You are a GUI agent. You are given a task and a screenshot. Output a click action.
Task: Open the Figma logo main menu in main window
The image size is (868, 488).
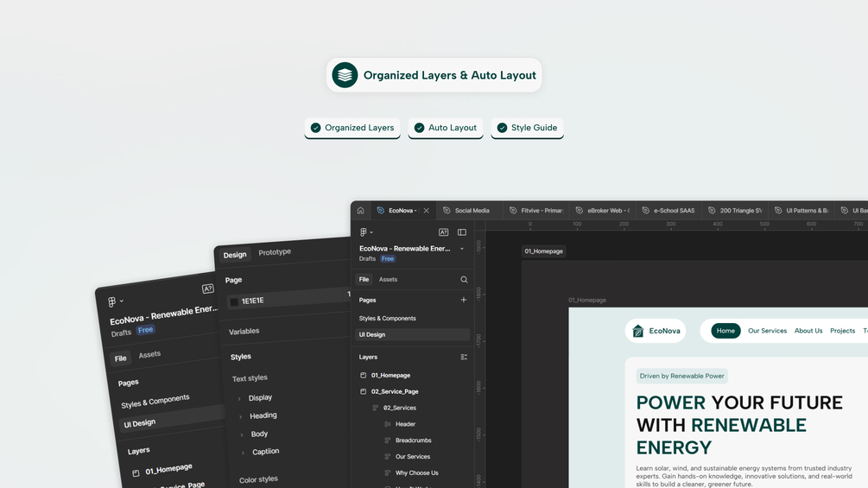click(x=363, y=232)
